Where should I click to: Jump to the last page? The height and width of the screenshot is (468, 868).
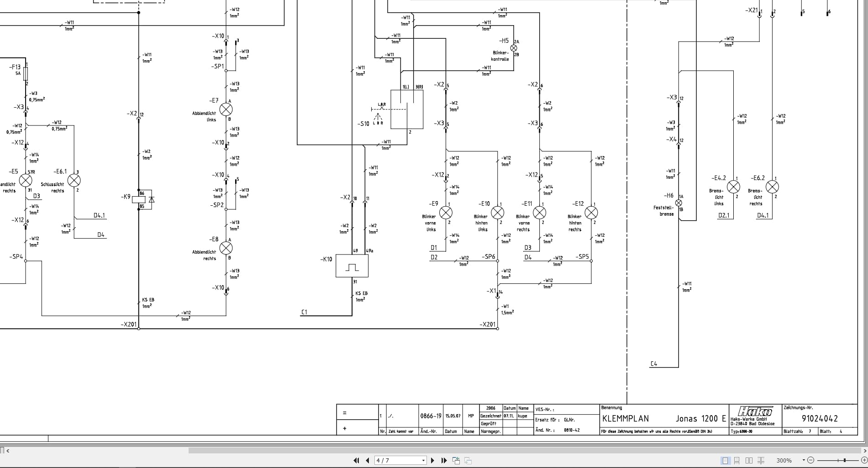(x=443, y=460)
